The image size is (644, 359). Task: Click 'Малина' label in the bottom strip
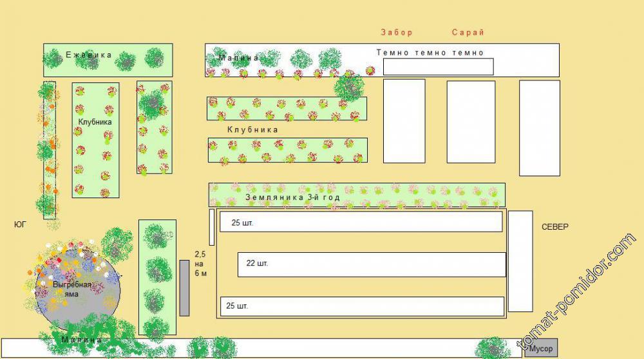81,340
